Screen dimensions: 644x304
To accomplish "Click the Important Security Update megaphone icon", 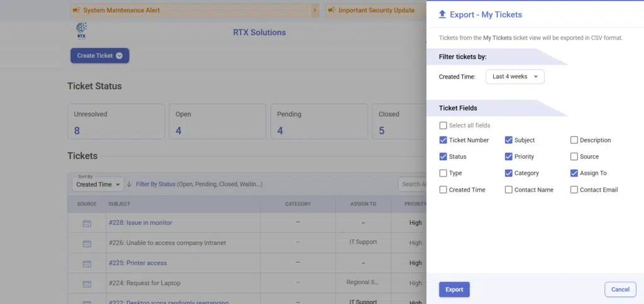I will coord(331,10).
